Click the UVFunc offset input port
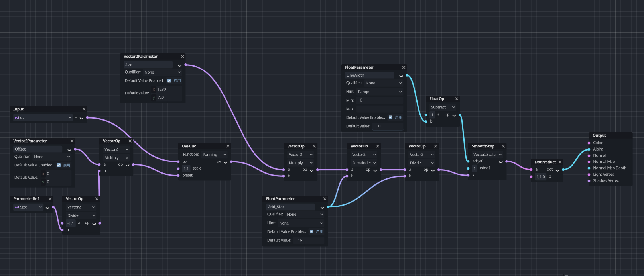 pyautogui.click(x=178, y=176)
